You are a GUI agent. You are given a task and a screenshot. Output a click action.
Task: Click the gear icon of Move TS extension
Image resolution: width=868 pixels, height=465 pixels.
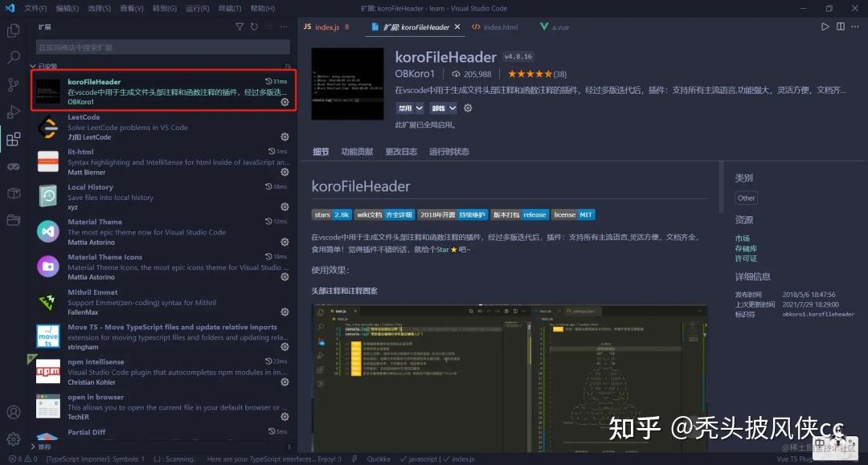pyautogui.click(x=285, y=347)
